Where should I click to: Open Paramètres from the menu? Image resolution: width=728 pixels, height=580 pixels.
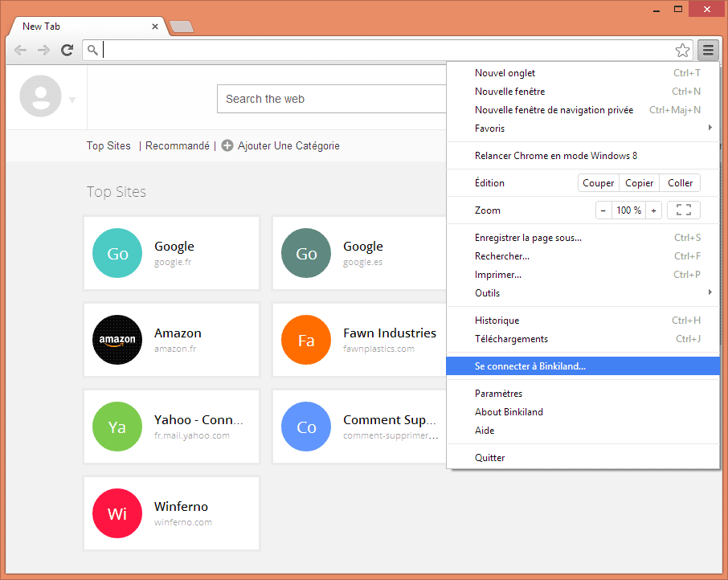[583, 394]
